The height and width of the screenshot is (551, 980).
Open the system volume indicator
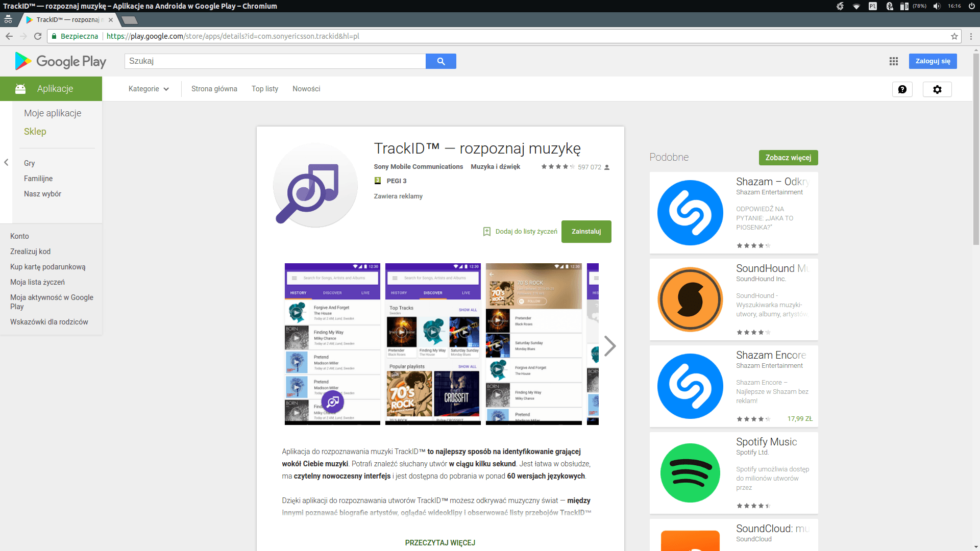pyautogui.click(x=937, y=6)
